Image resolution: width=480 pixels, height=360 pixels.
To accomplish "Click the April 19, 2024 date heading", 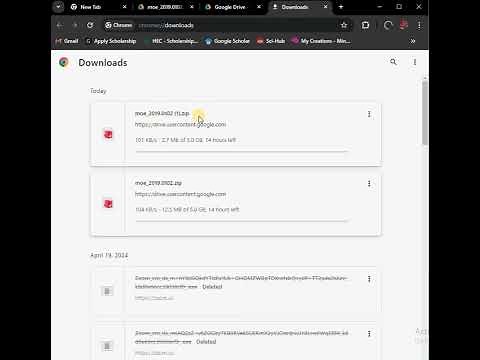I will (x=109, y=255).
